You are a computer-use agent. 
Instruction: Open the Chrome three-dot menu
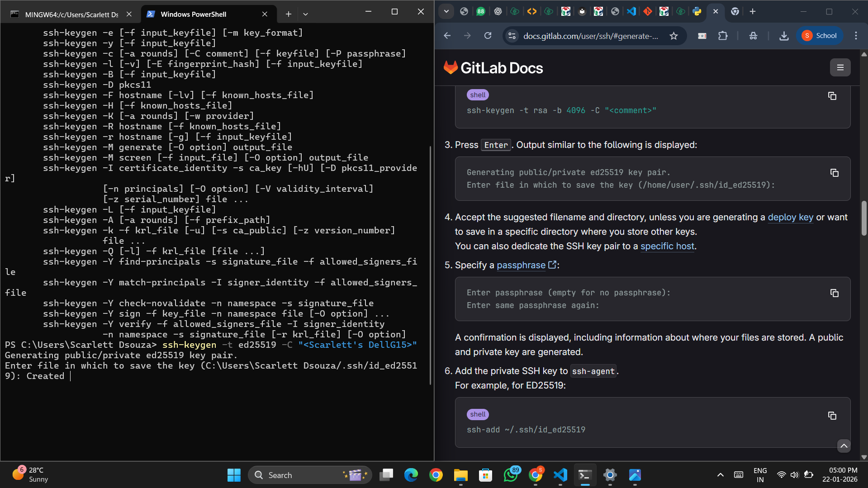click(x=856, y=36)
